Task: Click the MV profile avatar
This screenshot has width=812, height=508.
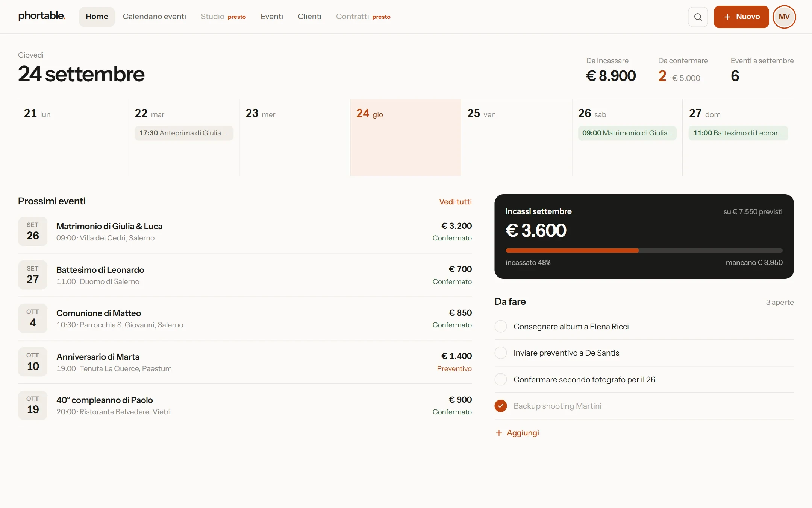Action: tap(784, 17)
